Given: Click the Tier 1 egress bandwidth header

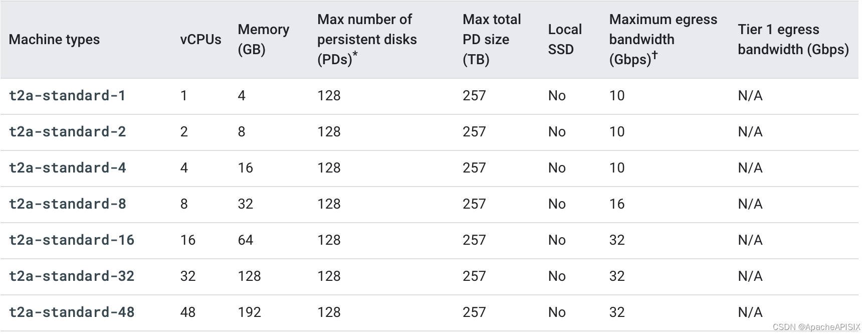Looking at the screenshot, I should pyautogui.click(x=793, y=39).
